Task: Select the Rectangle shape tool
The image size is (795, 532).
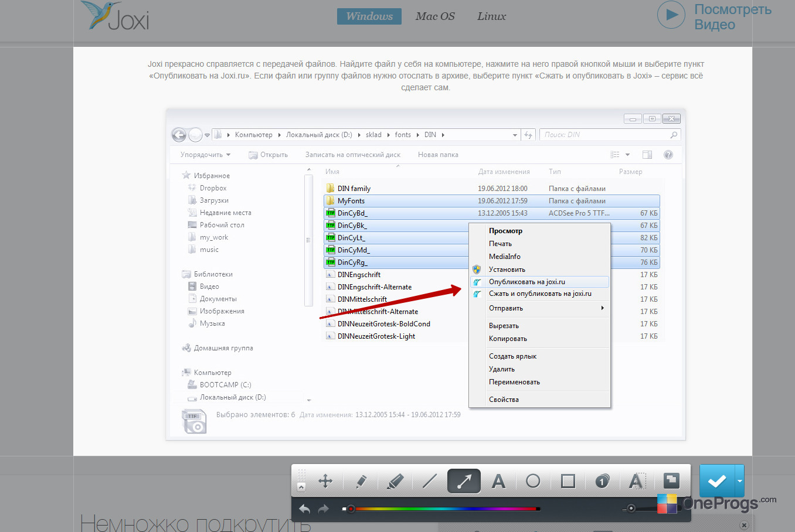Action: point(568,481)
